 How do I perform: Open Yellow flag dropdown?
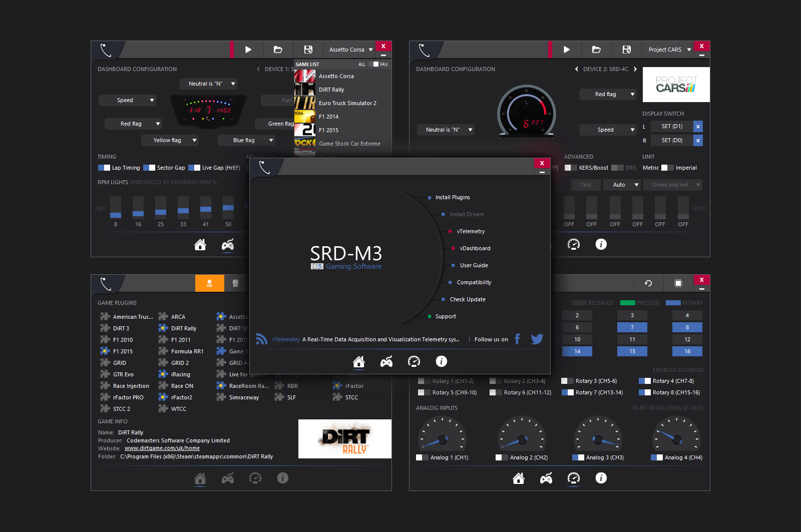(x=170, y=140)
